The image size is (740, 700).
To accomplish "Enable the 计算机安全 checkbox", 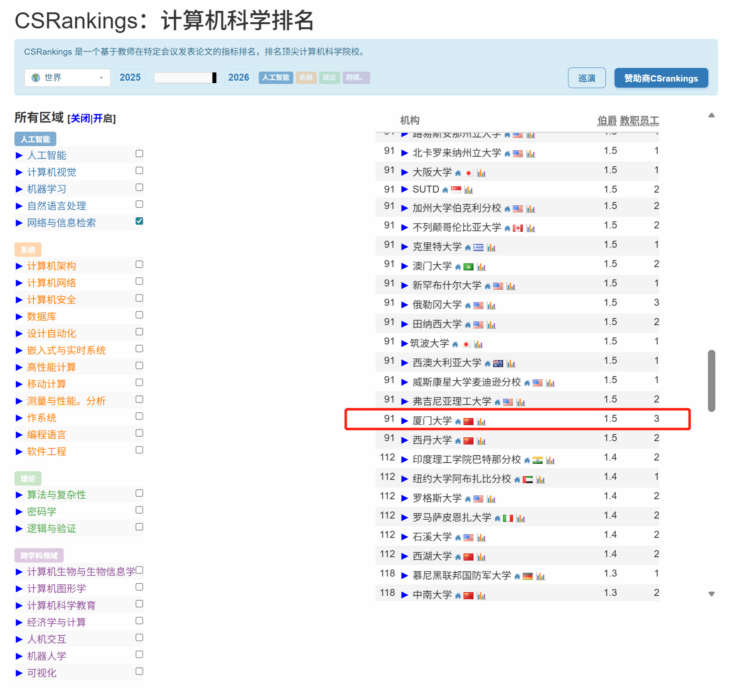I will click(x=139, y=298).
